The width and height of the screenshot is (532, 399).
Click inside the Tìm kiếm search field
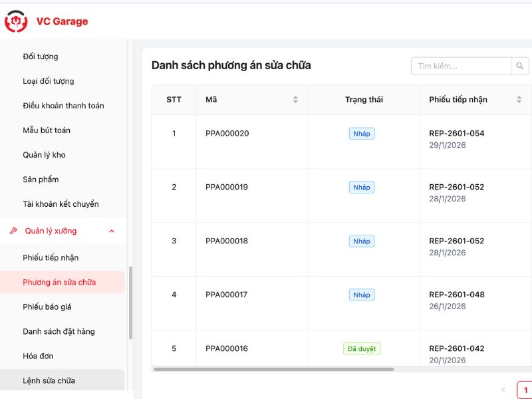[x=460, y=66]
